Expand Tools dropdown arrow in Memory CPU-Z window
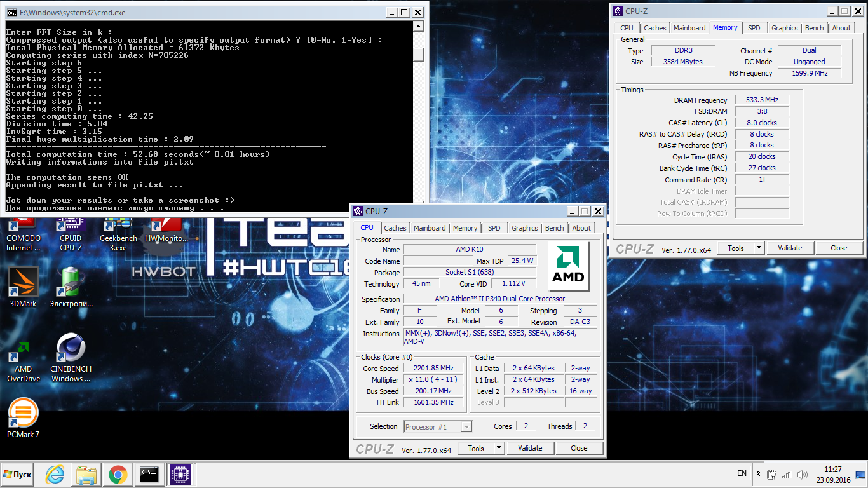This screenshot has width=868, height=488. point(759,248)
